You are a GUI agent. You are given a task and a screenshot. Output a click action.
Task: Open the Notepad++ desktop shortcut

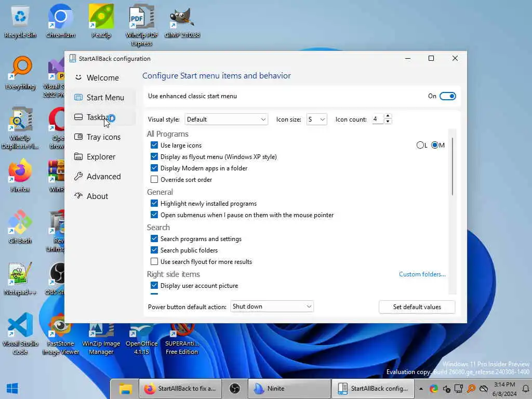coord(20,279)
